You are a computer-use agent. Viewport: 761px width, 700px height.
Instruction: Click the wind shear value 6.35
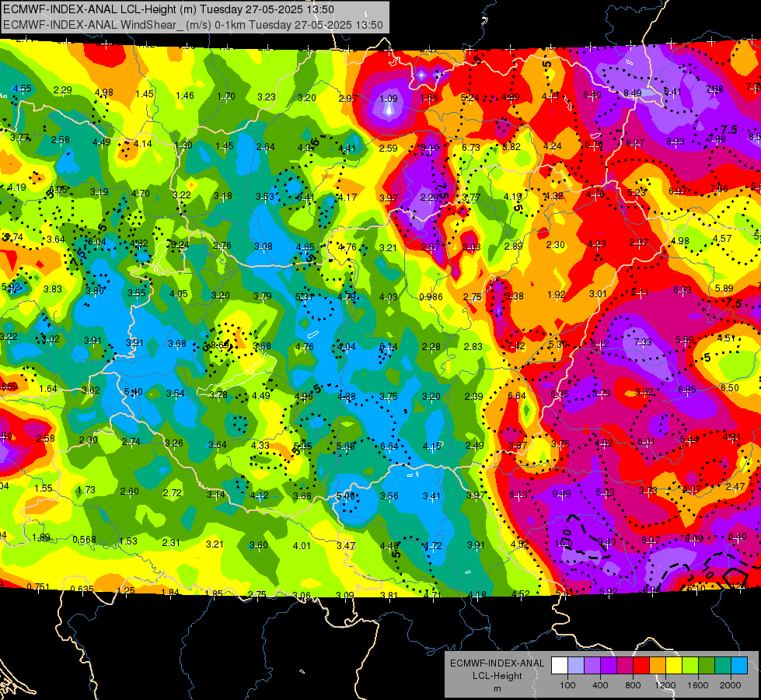[559, 394]
